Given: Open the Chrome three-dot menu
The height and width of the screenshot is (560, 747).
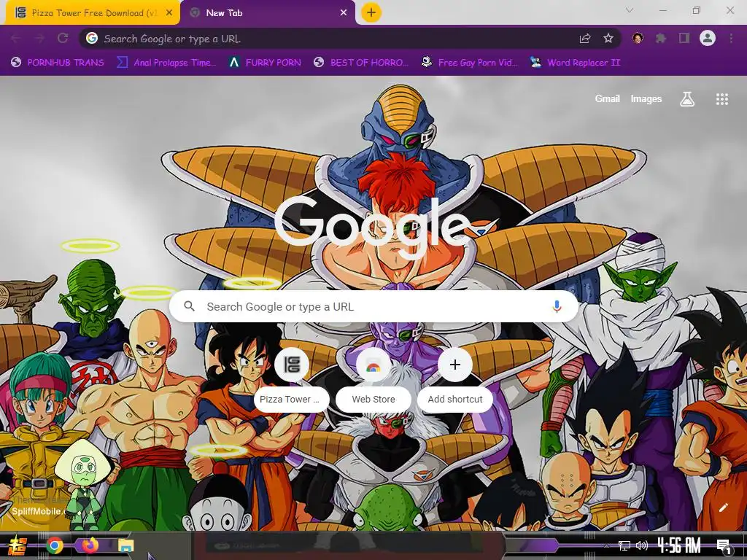Looking at the screenshot, I should (731, 39).
